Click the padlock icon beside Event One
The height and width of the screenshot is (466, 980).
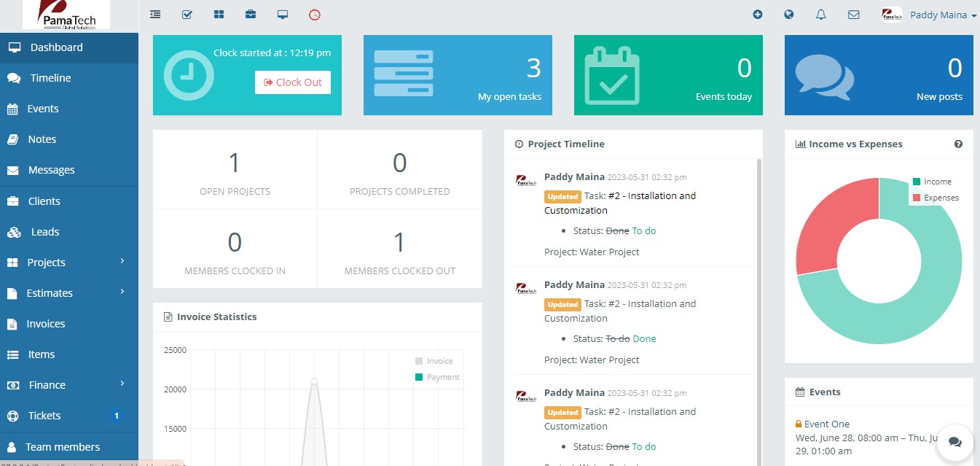tap(799, 424)
